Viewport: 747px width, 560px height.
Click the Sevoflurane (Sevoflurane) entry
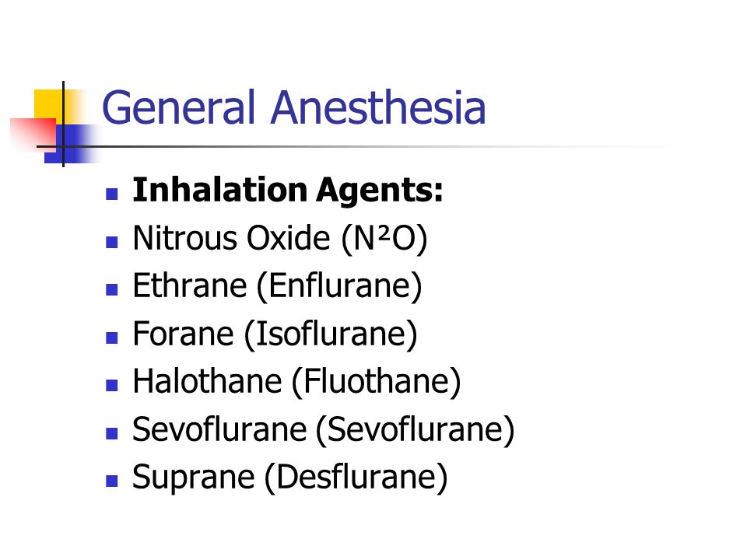click(324, 429)
